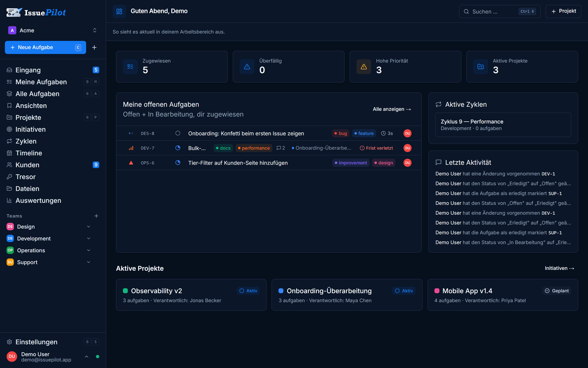Click the Dateien folder icon
Image resolution: width=588 pixels, height=368 pixels.
[9, 189]
